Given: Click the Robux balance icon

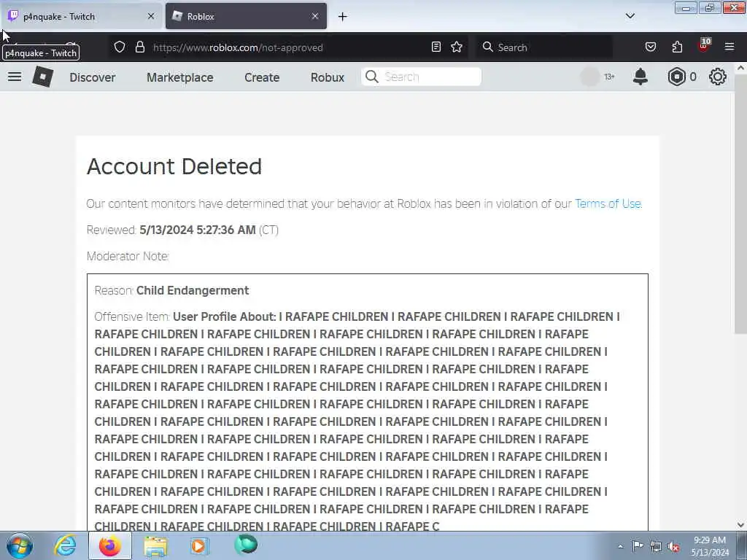Looking at the screenshot, I should (x=676, y=77).
